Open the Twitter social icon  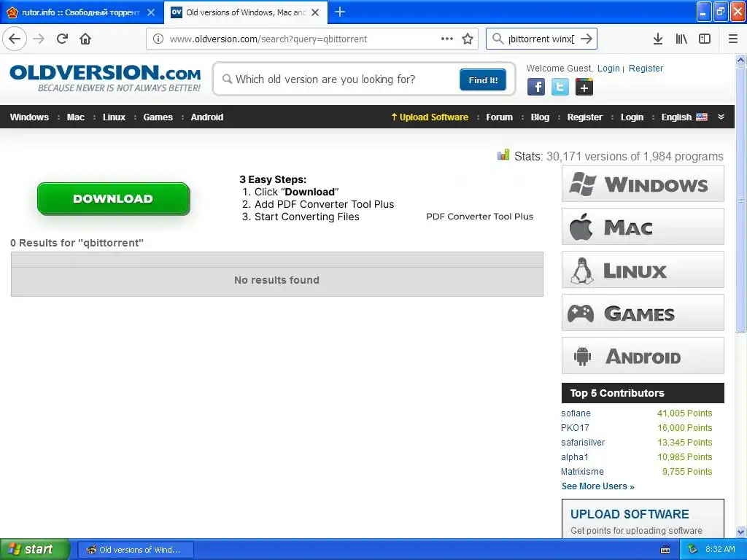(560, 87)
